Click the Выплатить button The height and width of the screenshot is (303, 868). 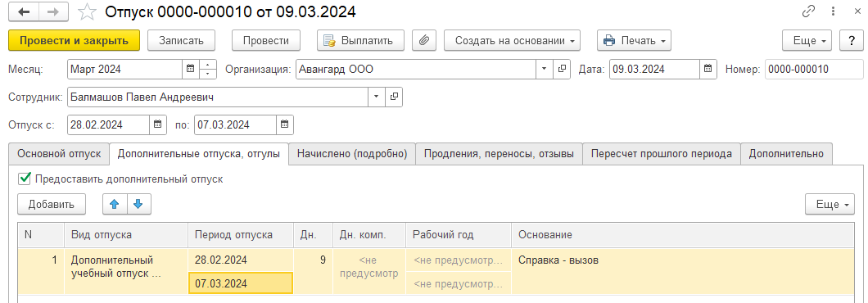tap(360, 40)
